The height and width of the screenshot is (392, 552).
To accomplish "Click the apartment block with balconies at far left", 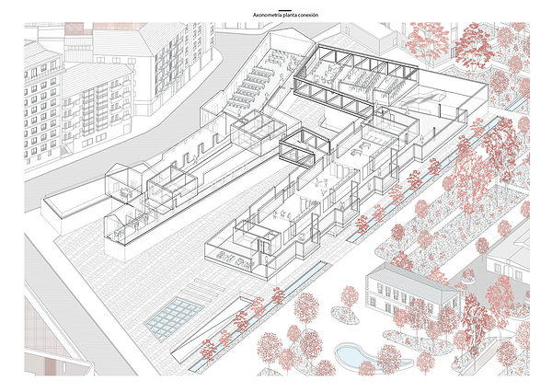I will pyautogui.click(x=40, y=110).
